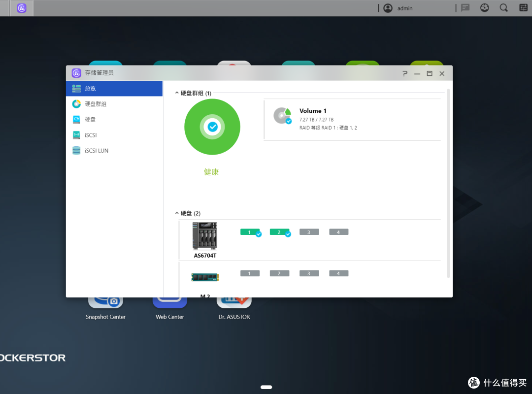Open the activity monitor gauge icon
This screenshot has width=532, height=394.
pyautogui.click(x=484, y=8)
